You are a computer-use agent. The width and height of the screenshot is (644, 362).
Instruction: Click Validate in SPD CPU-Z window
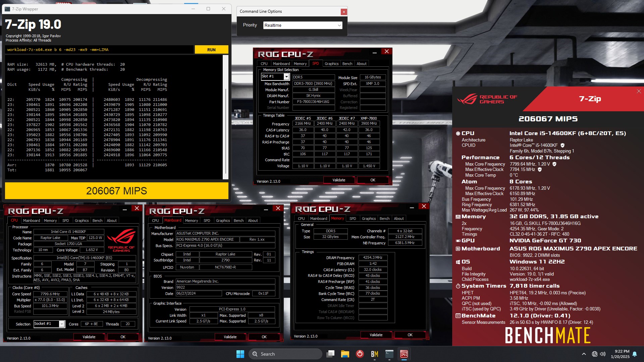pyautogui.click(x=339, y=180)
